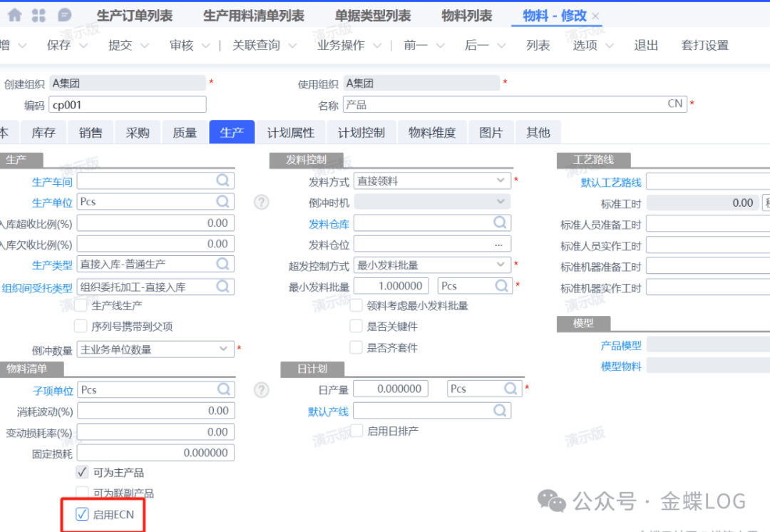Enable the 是否关键件 checkbox

356,327
